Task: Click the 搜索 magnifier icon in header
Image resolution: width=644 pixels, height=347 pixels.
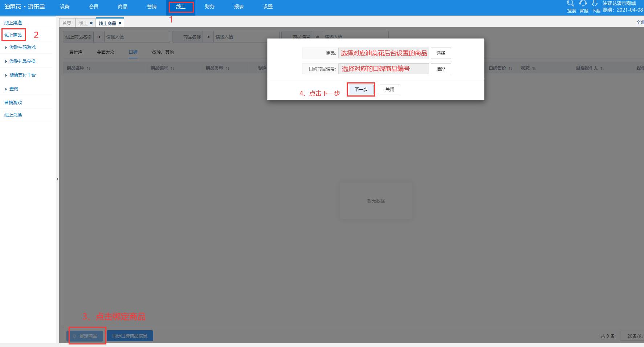Action: 571,4
